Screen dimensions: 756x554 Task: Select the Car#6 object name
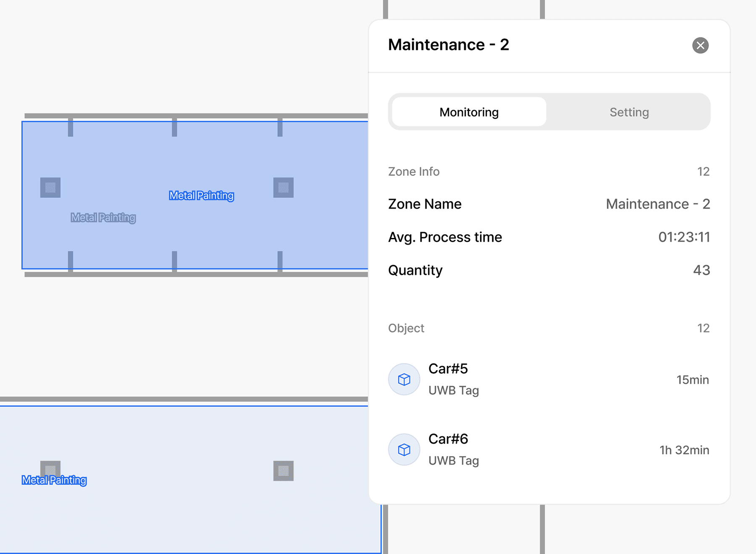tap(448, 439)
